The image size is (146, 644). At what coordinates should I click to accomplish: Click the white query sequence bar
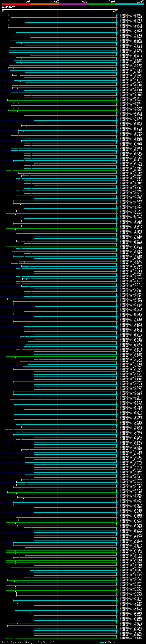click(60, 10)
